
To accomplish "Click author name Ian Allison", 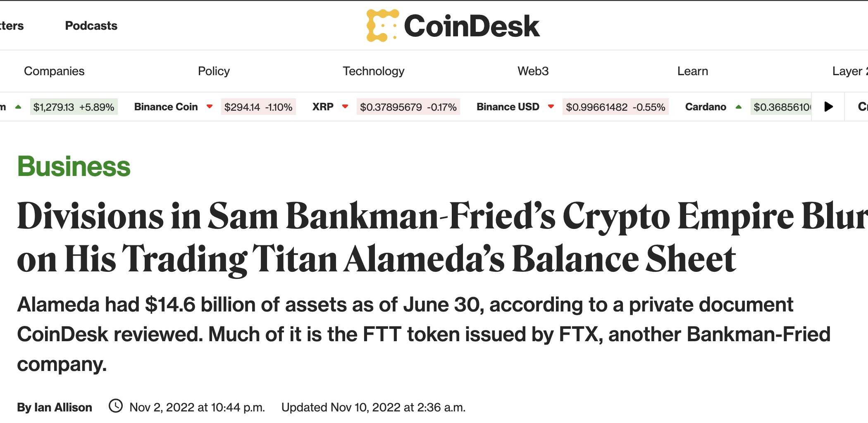I will pyautogui.click(x=63, y=407).
